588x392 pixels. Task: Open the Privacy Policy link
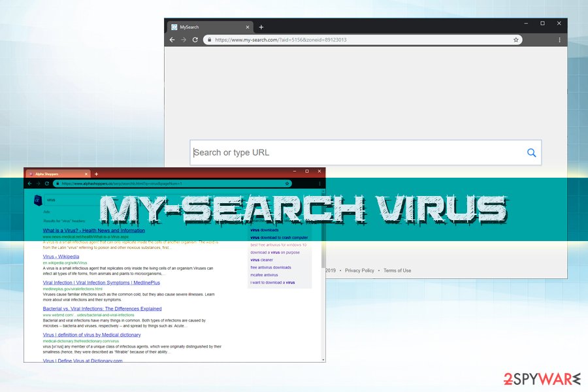[359, 270]
